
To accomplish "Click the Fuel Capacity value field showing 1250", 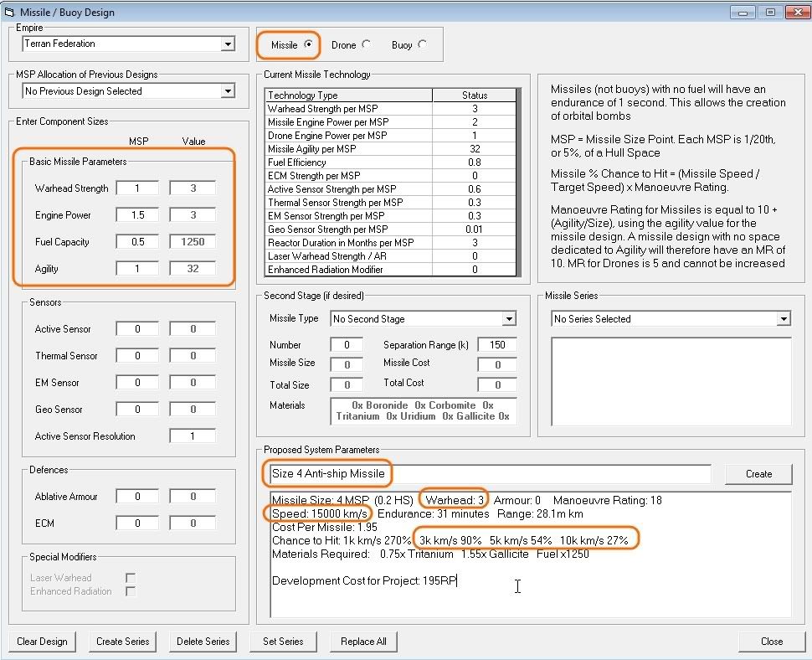I will pyautogui.click(x=193, y=242).
